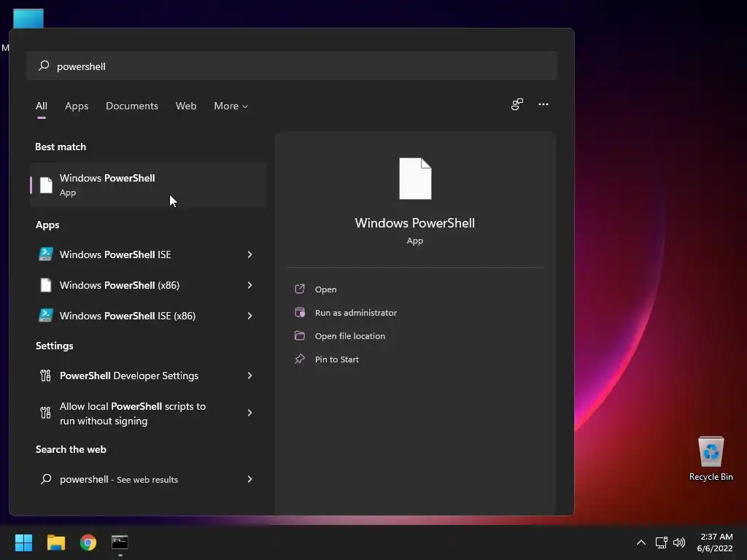Click the PowerShell Developer Settings tools icon

(x=45, y=376)
